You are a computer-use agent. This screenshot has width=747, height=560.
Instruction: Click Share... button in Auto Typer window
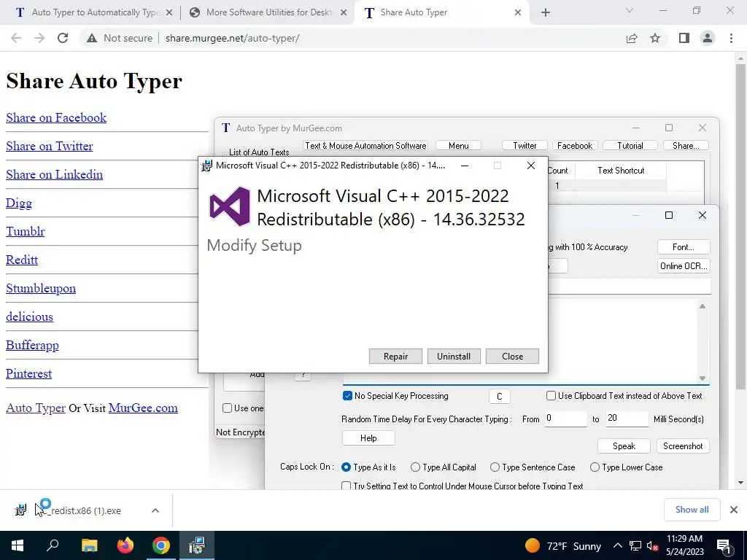(x=686, y=146)
